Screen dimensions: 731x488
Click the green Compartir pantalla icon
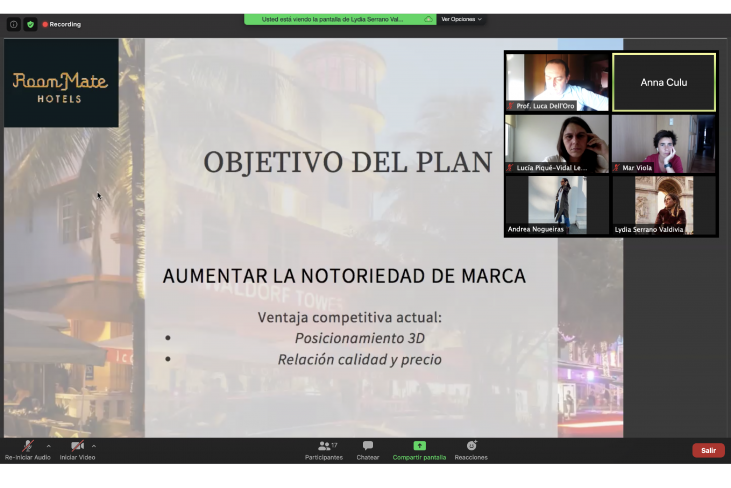(x=419, y=446)
